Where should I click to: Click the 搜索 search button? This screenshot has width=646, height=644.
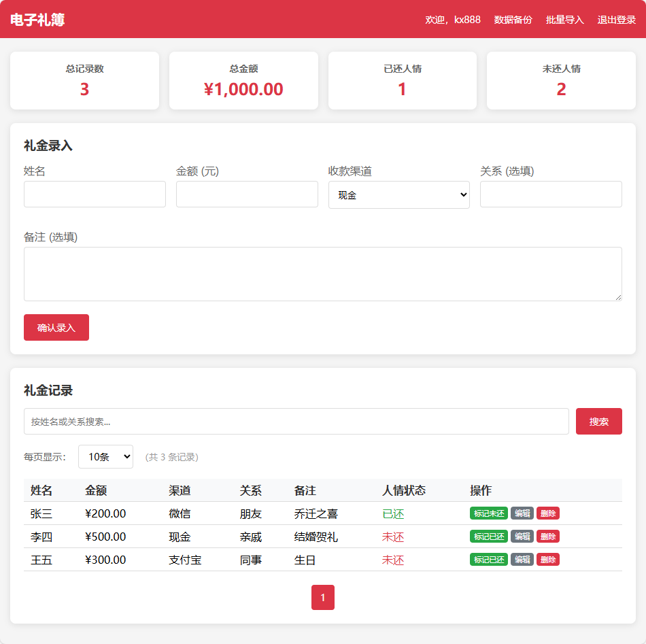[x=598, y=421]
